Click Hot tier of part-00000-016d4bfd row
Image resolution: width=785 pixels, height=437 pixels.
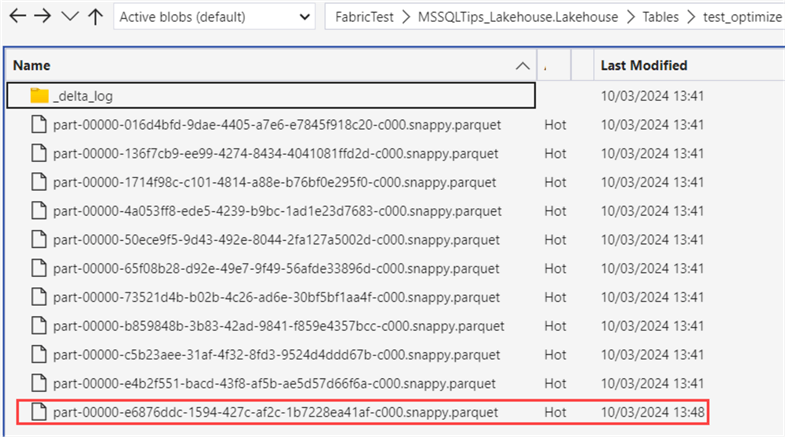[555, 125]
